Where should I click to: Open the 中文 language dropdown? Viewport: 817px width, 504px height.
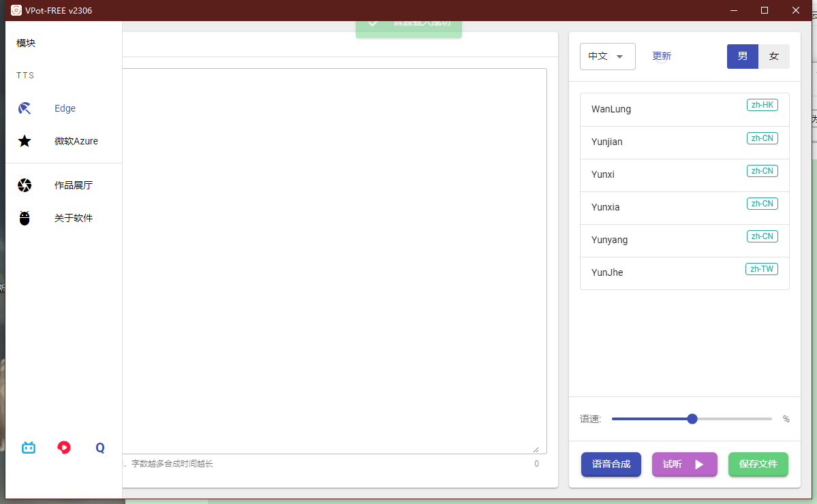point(607,57)
